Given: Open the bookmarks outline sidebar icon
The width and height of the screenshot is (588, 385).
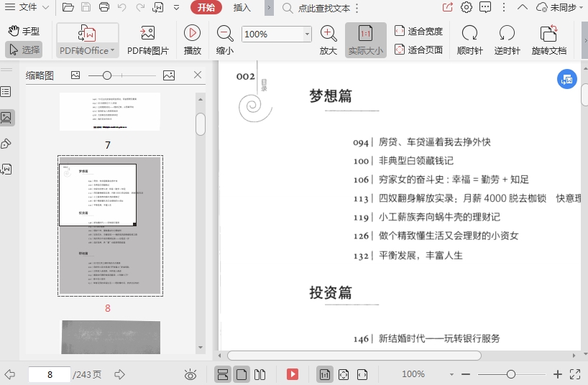Looking at the screenshot, I should [6, 92].
